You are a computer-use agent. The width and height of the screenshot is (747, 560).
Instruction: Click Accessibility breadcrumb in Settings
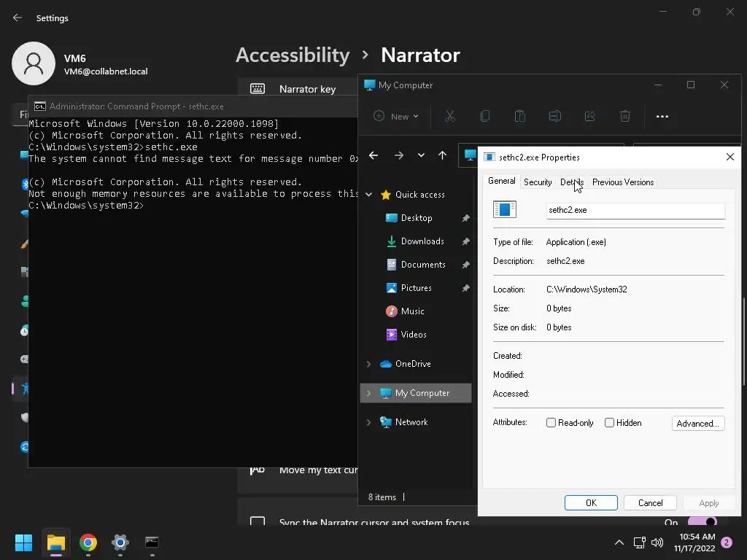293,55
